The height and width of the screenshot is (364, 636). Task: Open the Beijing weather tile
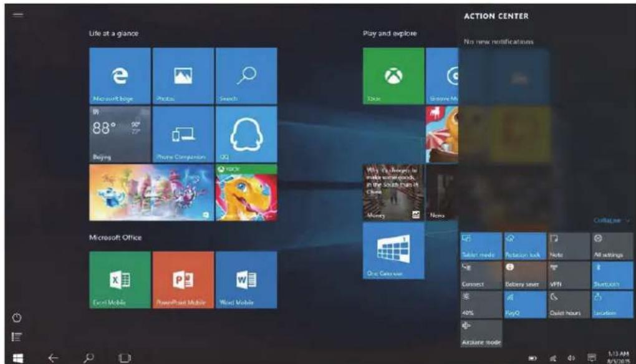(x=120, y=134)
